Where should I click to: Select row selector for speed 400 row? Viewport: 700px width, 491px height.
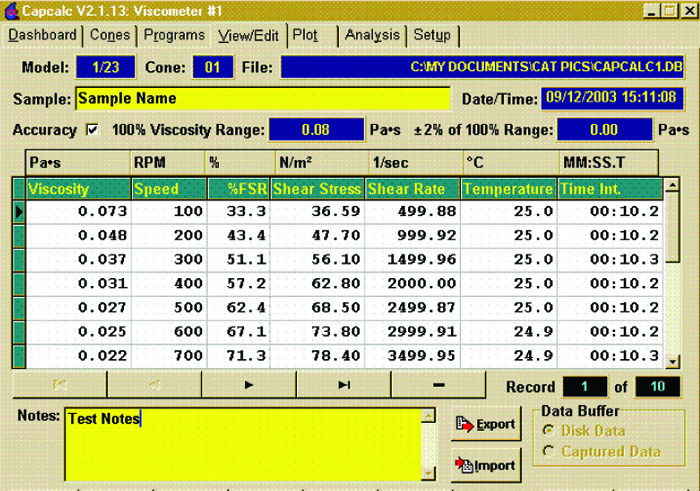coord(19,284)
